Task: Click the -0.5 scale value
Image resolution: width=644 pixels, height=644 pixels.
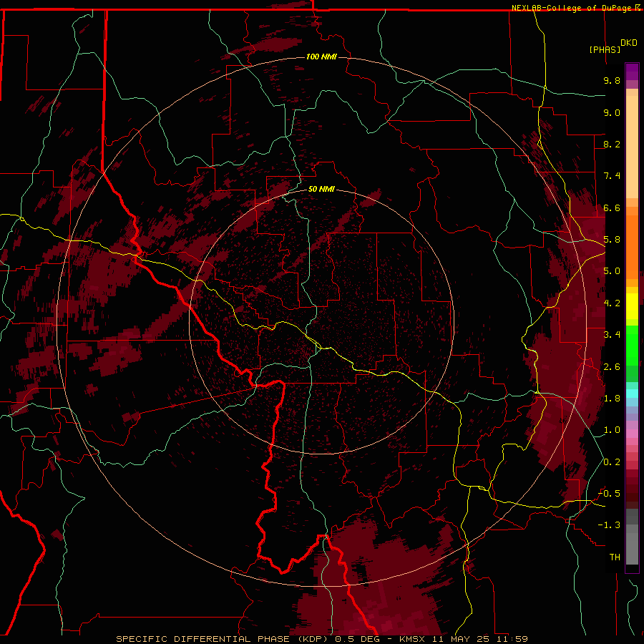Action: (x=609, y=494)
